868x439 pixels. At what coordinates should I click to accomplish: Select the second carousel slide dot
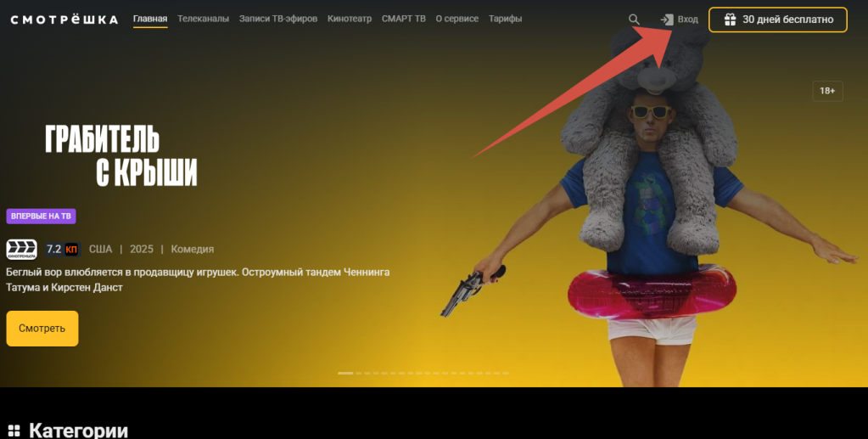[358, 373]
